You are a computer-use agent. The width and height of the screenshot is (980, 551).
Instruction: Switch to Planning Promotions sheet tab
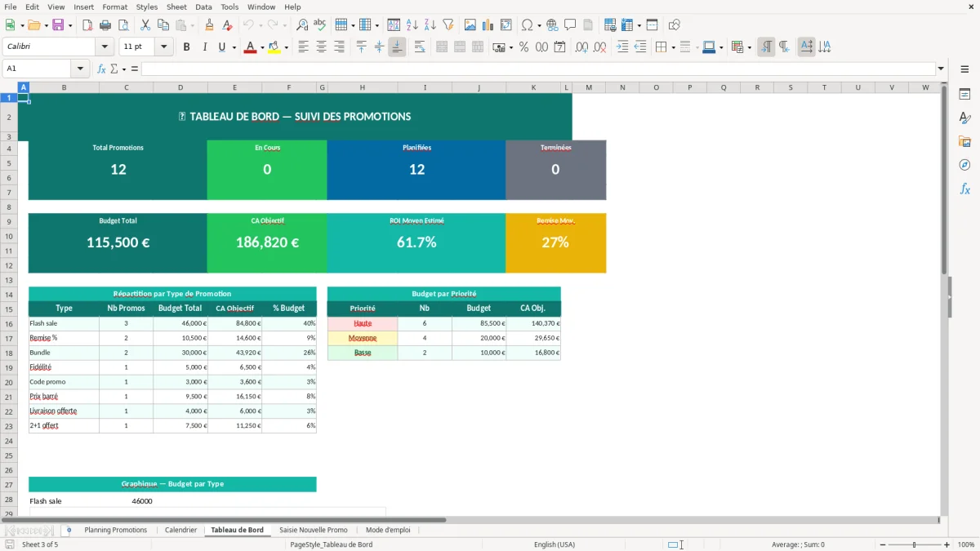pyautogui.click(x=116, y=530)
